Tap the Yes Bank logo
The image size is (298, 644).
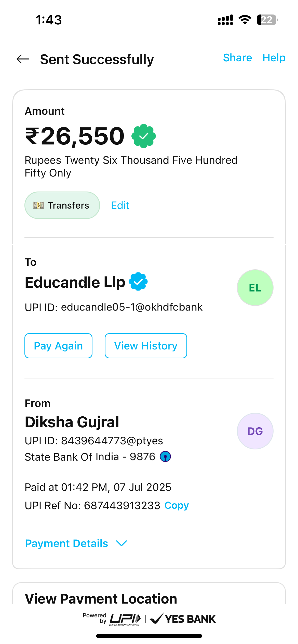click(x=183, y=619)
